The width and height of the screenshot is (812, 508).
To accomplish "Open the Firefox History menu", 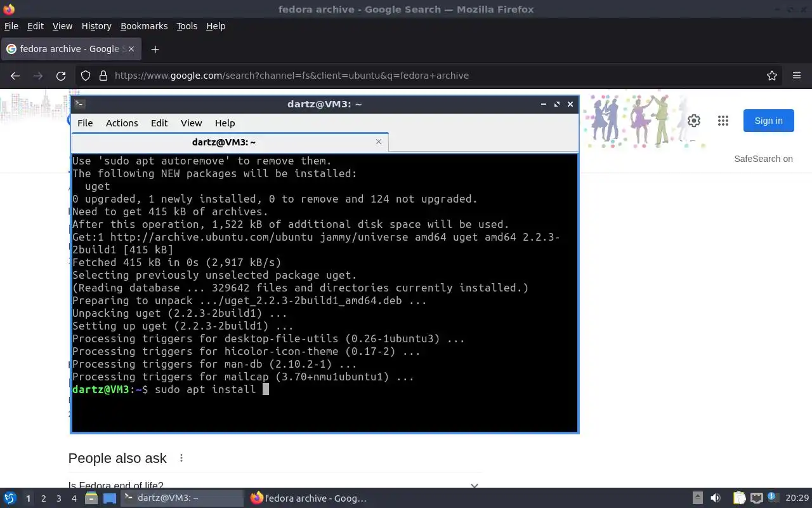I will click(96, 26).
